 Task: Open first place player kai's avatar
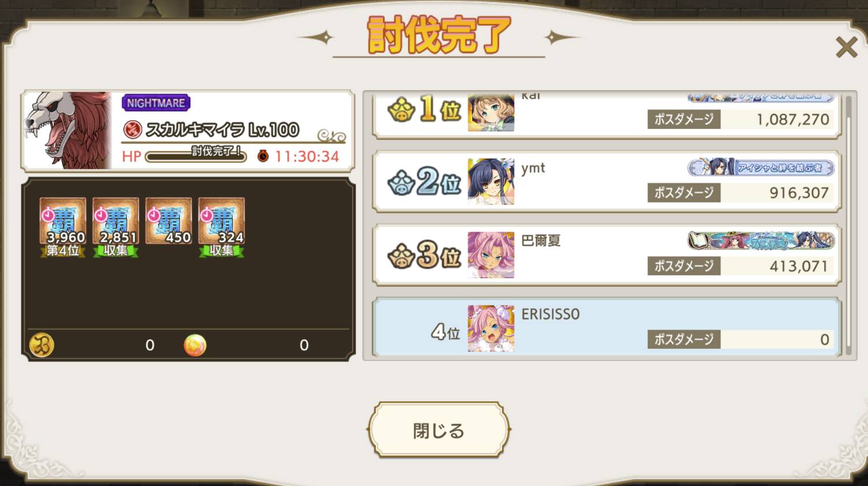[x=491, y=112]
